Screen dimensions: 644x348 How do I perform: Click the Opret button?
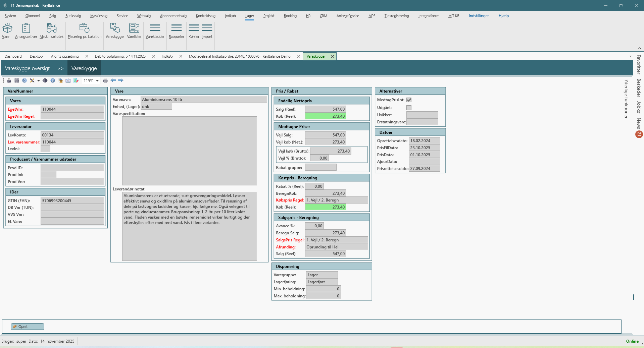pos(27,327)
